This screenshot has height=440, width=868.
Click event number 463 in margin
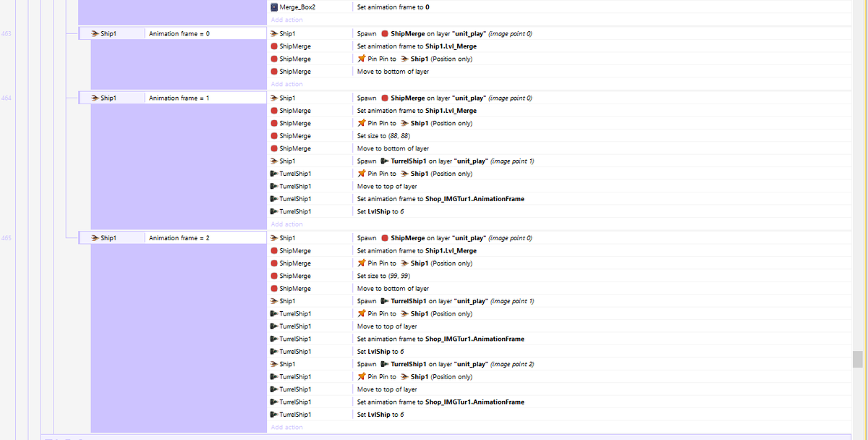(6, 34)
